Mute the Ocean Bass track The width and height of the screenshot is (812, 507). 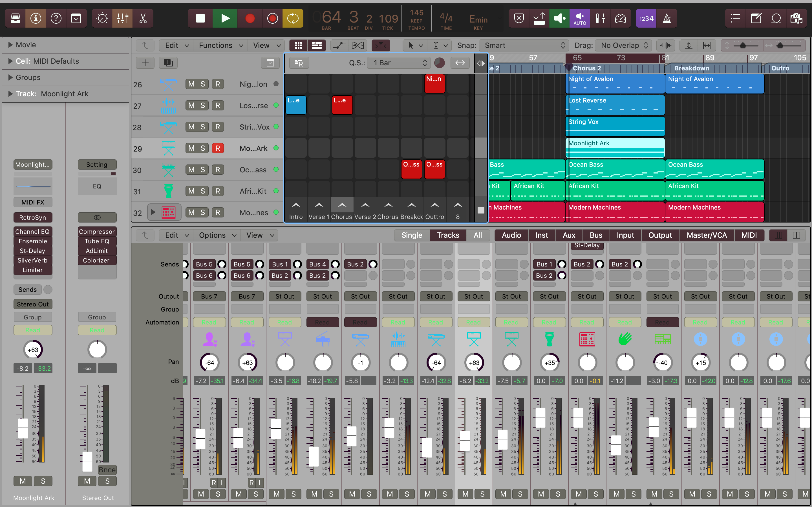tap(191, 170)
